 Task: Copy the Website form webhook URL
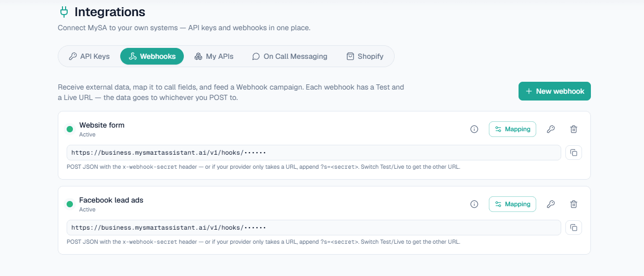pyautogui.click(x=574, y=153)
